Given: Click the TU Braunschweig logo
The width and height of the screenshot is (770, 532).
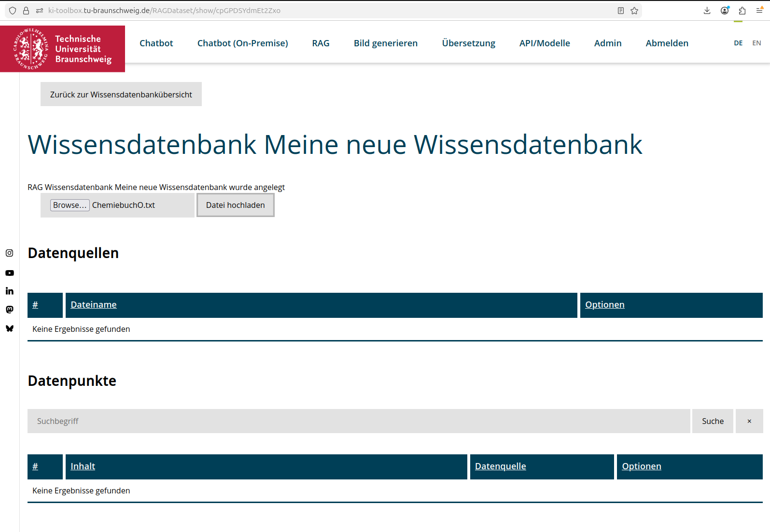Looking at the screenshot, I should pos(63,49).
